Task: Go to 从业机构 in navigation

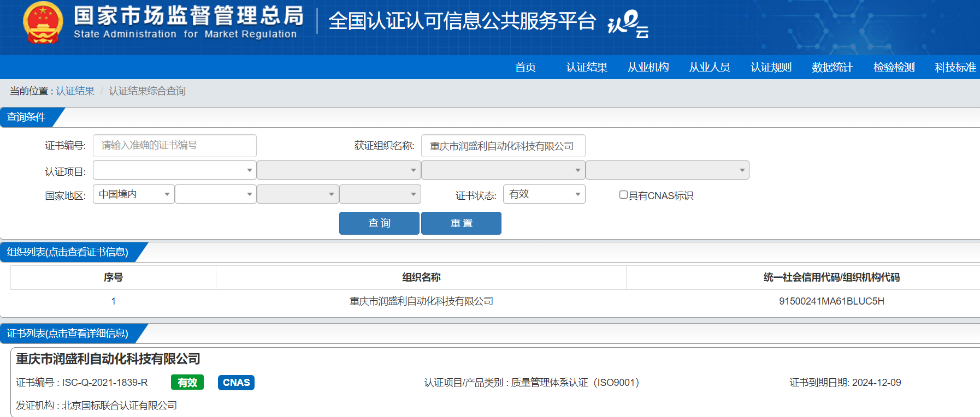Action: pos(648,67)
